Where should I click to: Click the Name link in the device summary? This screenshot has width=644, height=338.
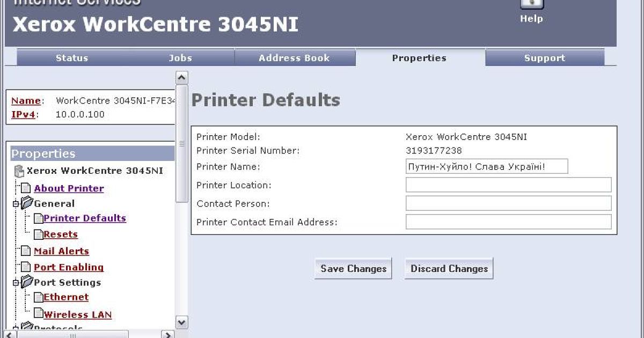[x=26, y=101]
